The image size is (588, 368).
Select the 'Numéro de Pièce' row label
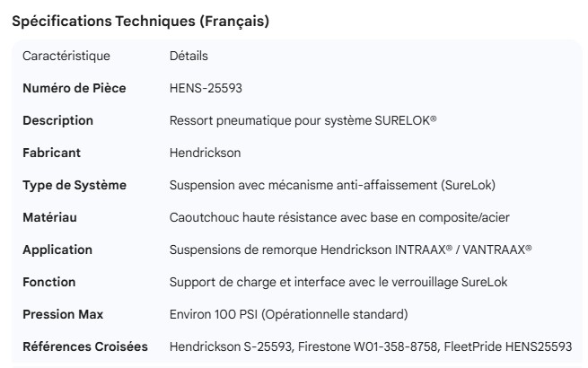pyautogui.click(x=74, y=88)
